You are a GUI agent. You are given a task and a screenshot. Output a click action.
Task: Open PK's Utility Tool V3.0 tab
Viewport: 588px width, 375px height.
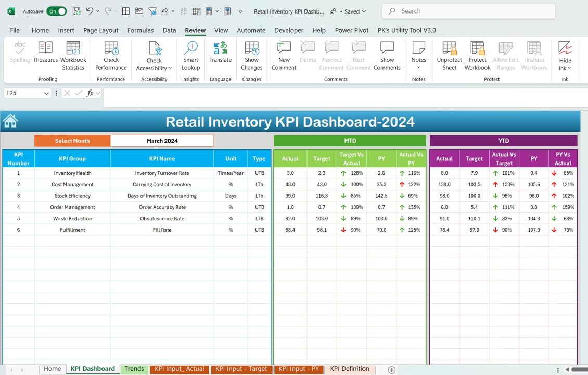pyautogui.click(x=407, y=30)
